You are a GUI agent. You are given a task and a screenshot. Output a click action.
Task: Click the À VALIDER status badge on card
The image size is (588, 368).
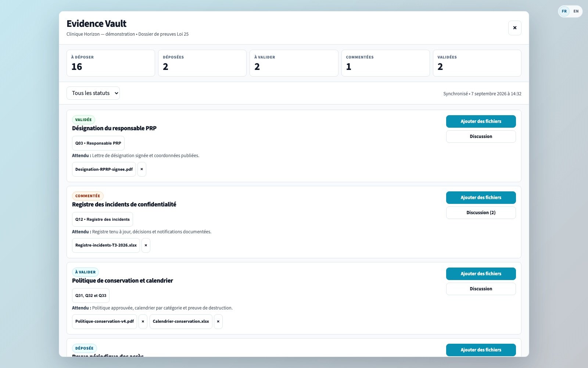(x=85, y=272)
